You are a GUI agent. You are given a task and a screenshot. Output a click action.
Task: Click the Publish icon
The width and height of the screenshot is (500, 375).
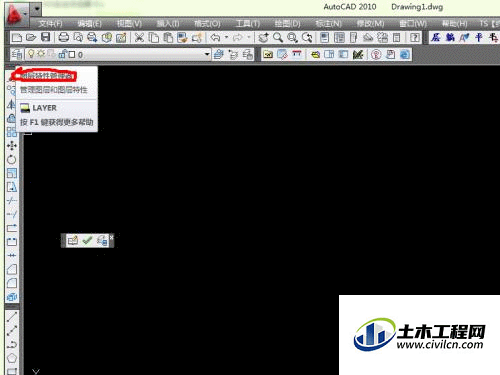pyautogui.click(x=92, y=37)
